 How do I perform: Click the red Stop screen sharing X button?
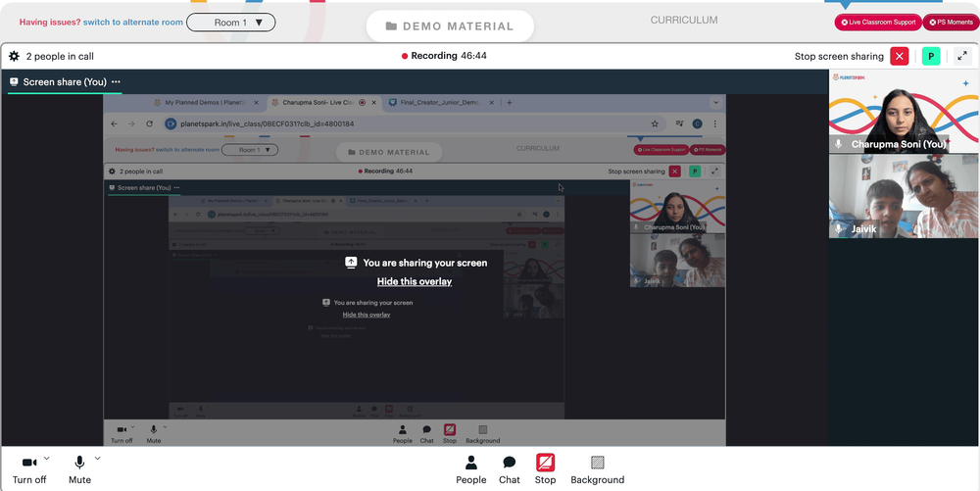900,56
